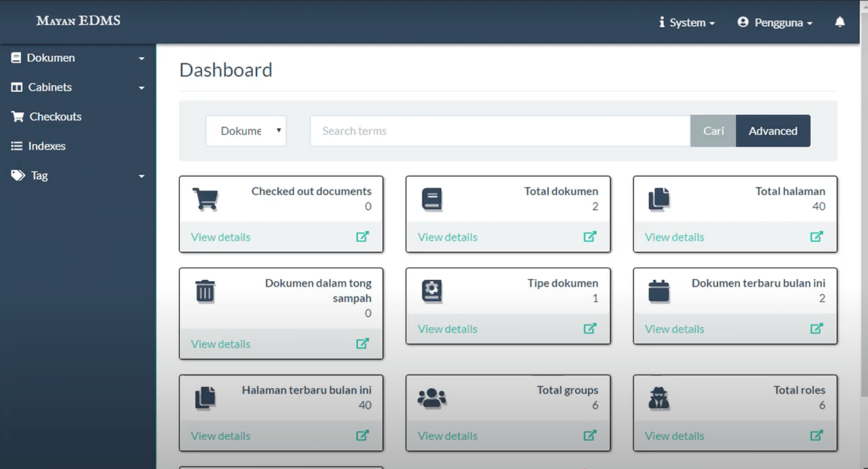View details of Total dokumen
Viewport: 868px width, 469px height.
[x=448, y=237]
